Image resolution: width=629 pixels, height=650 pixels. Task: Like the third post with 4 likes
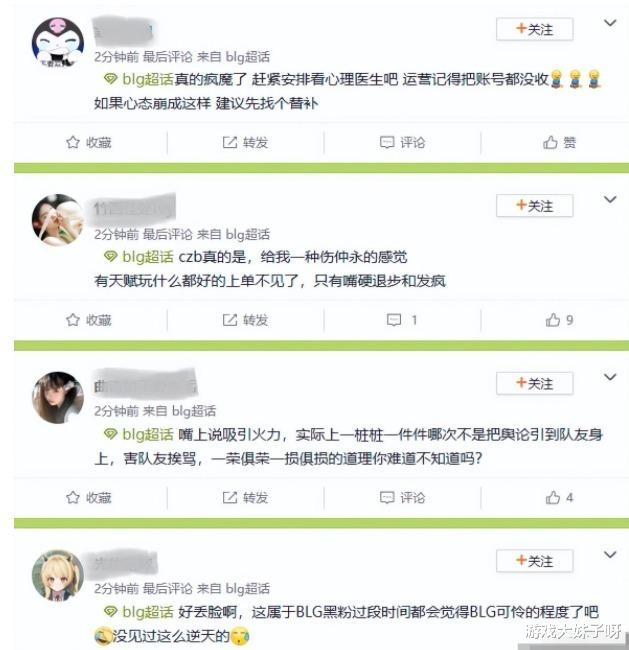point(559,497)
